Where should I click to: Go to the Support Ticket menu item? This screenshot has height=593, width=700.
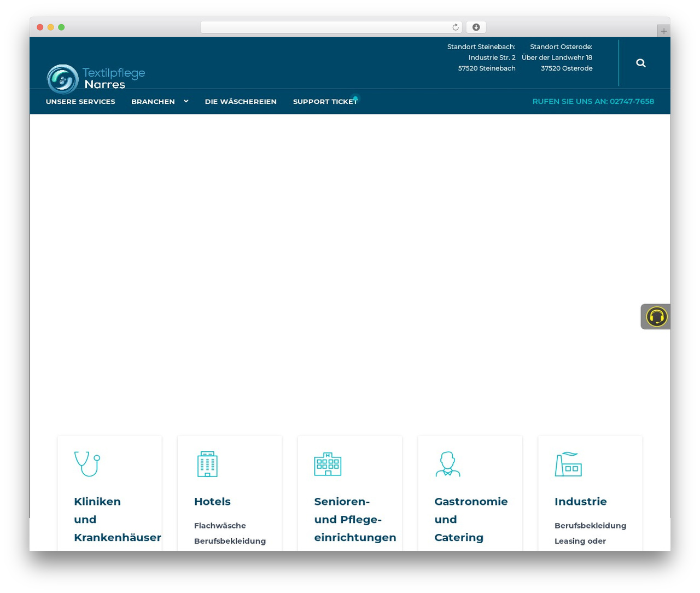point(325,102)
